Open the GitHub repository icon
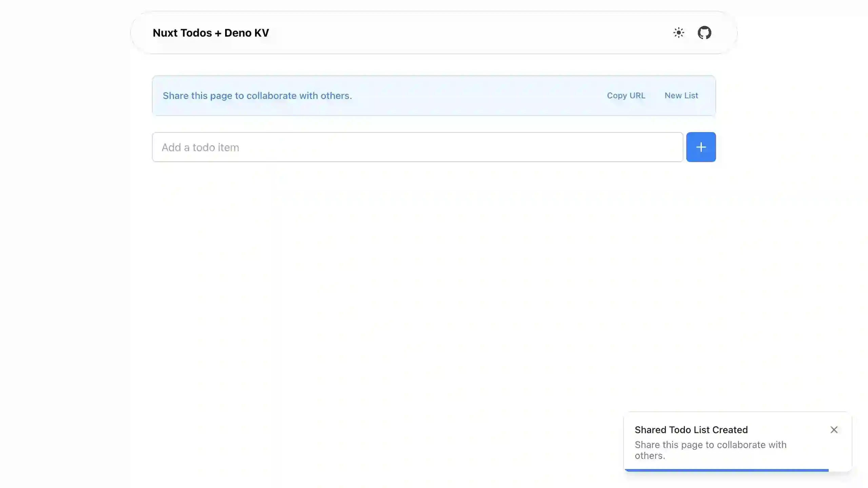The width and height of the screenshot is (868, 488). coord(704,33)
